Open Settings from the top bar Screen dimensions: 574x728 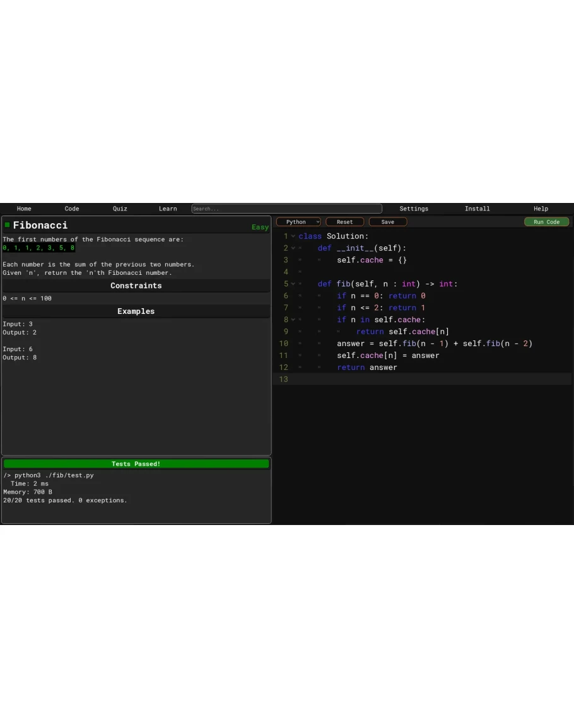(414, 209)
